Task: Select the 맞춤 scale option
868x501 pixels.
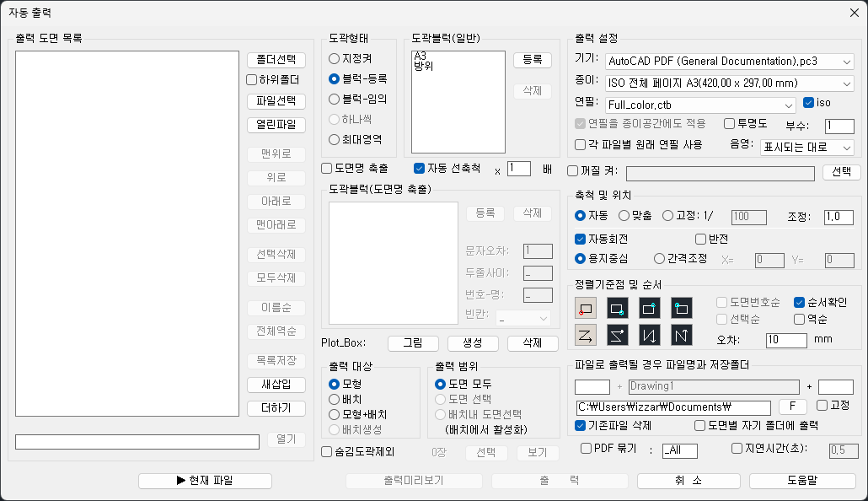Action: [x=635, y=216]
